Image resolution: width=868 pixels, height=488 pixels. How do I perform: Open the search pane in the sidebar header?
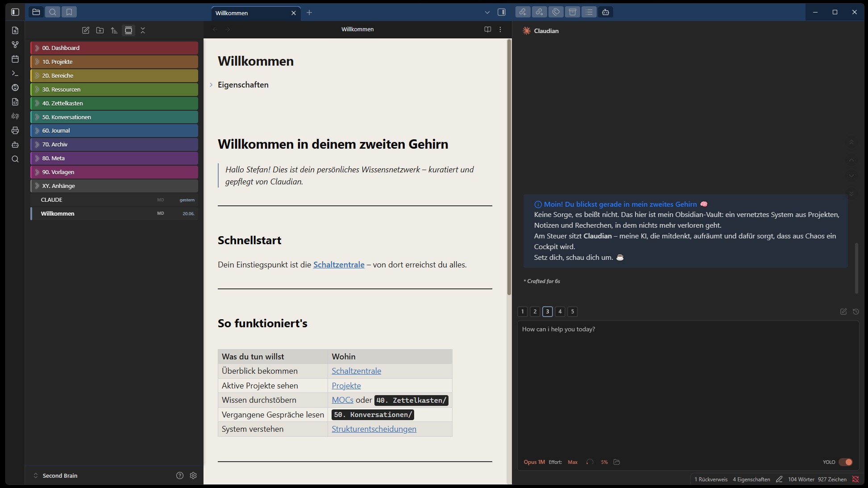pyautogui.click(x=53, y=12)
